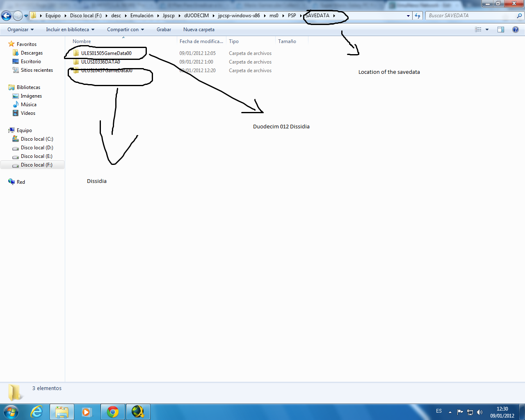Open the Incluir en biblioteca menu
525x420 pixels.
(70, 30)
